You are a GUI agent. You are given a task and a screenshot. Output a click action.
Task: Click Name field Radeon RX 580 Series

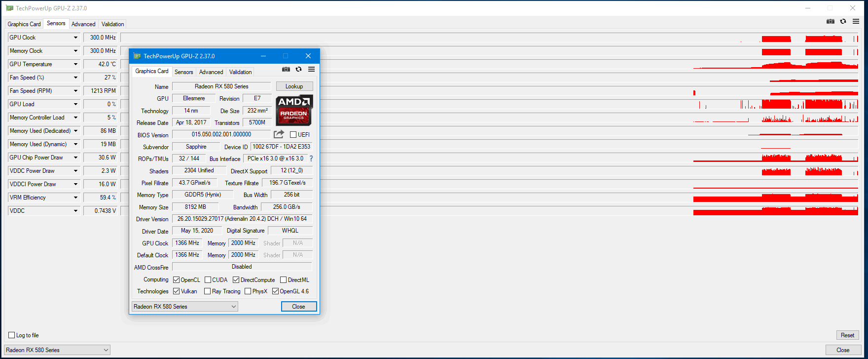(x=221, y=86)
